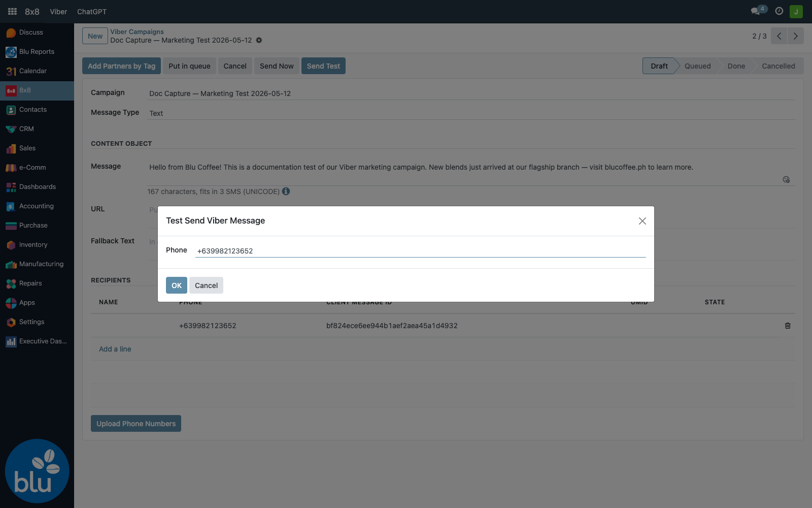
Task: Open the Sales app
Action: coord(37,148)
